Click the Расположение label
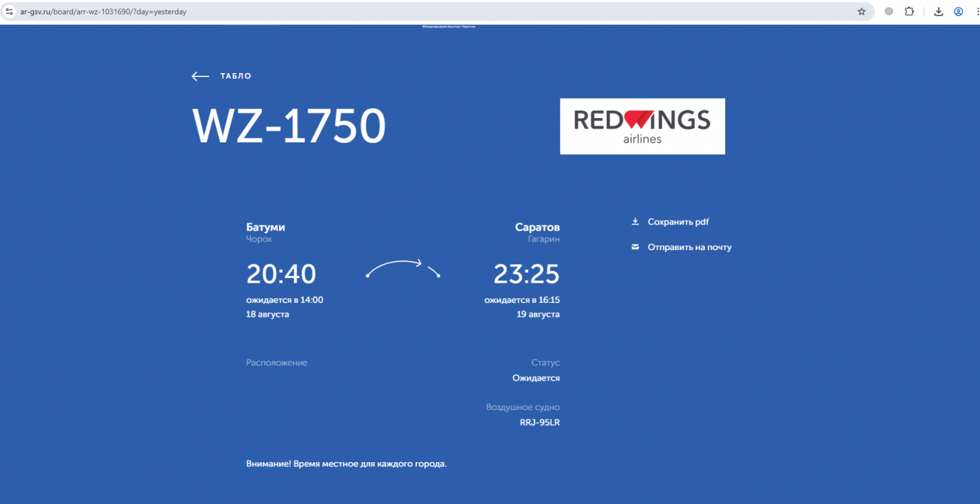Image resolution: width=980 pixels, height=504 pixels. point(276,362)
